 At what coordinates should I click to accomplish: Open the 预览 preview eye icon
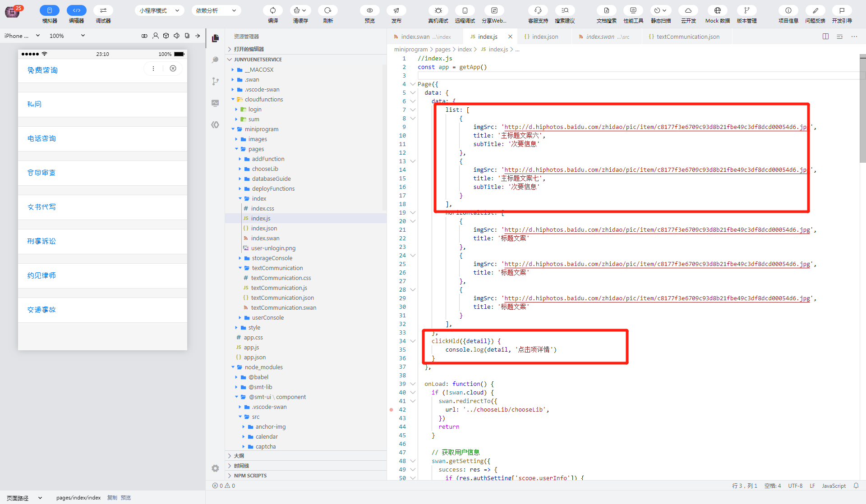point(370,10)
